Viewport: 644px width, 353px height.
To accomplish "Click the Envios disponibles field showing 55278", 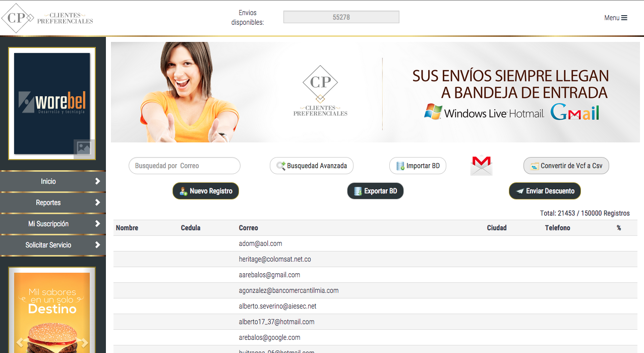I will pyautogui.click(x=341, y=17).
